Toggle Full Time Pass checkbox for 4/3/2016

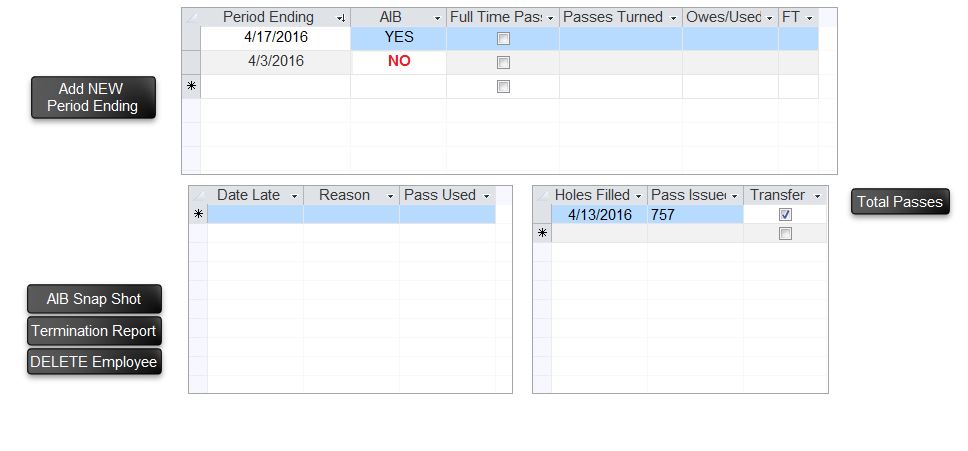point(503,62)
